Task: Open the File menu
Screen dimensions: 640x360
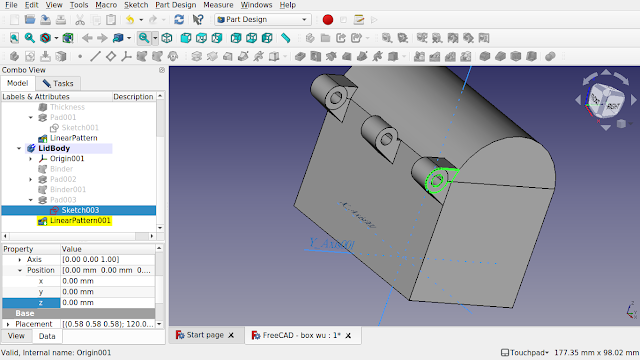Action: tap(11, 5)
